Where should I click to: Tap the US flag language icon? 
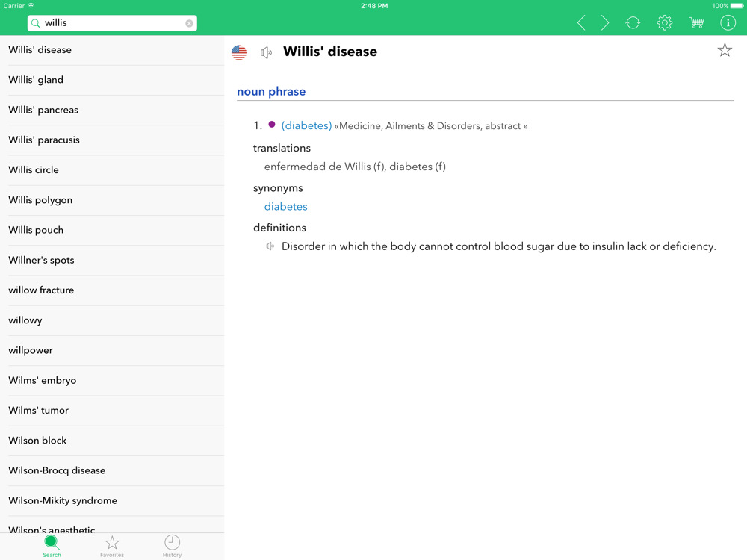pyautogui.click(x=239, y=52)
